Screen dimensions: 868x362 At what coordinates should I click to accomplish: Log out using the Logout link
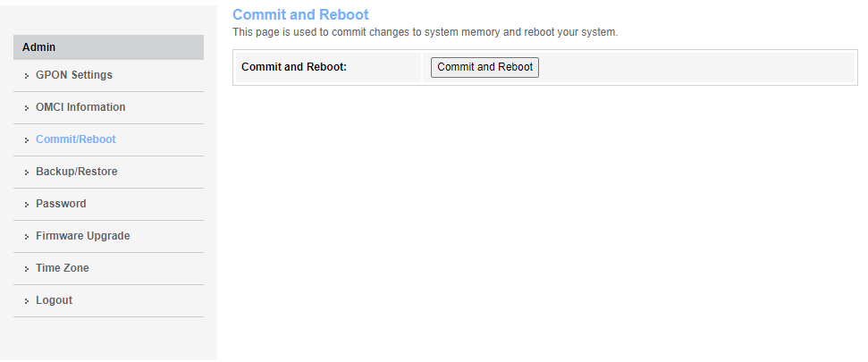click(55, 300)
